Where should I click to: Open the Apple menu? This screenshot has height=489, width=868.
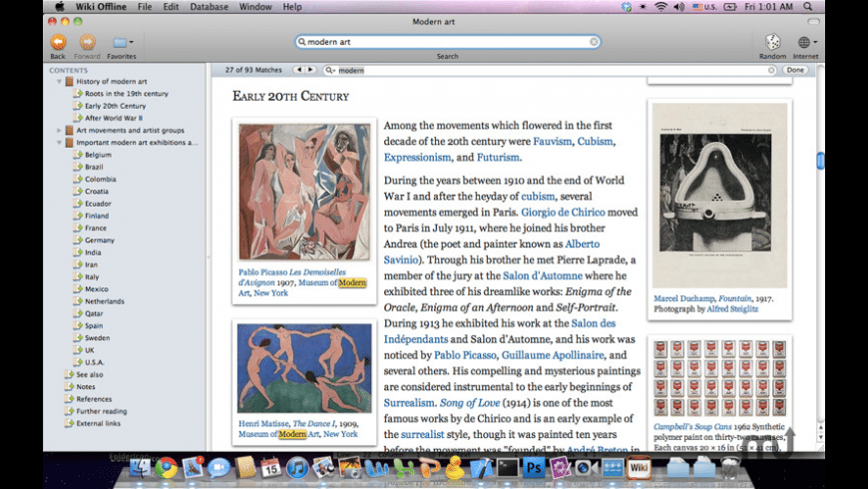click(x=60, y=7)
